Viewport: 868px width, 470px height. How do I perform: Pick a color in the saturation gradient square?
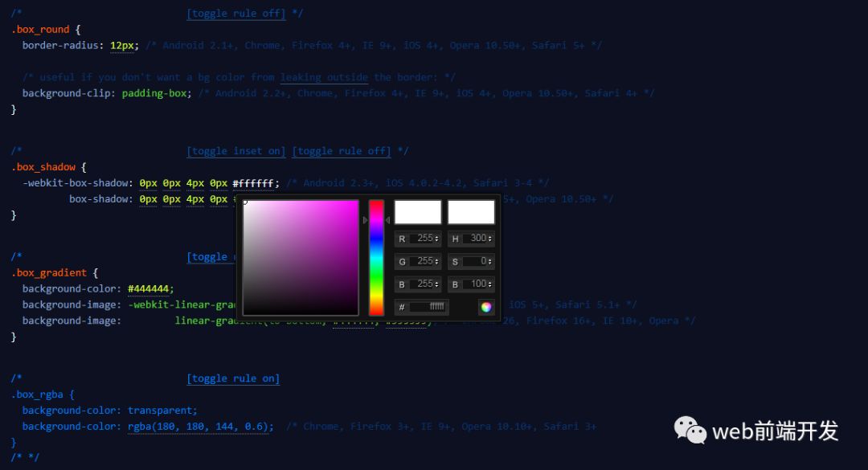tap(301, 258)
